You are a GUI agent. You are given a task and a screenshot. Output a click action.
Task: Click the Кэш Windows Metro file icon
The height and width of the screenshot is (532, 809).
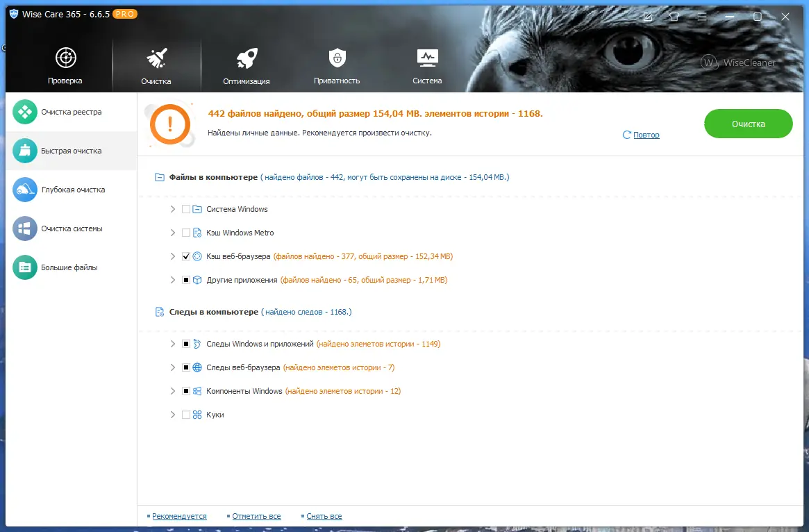click(x=197, y=233)
